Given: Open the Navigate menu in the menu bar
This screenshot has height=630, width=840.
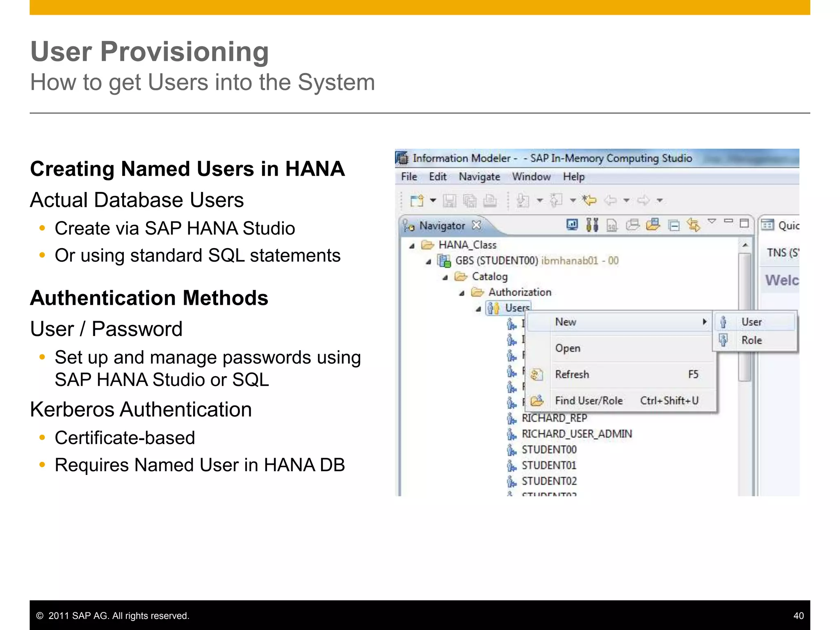Looking at the screenshot, I should (x=479, y=177).
